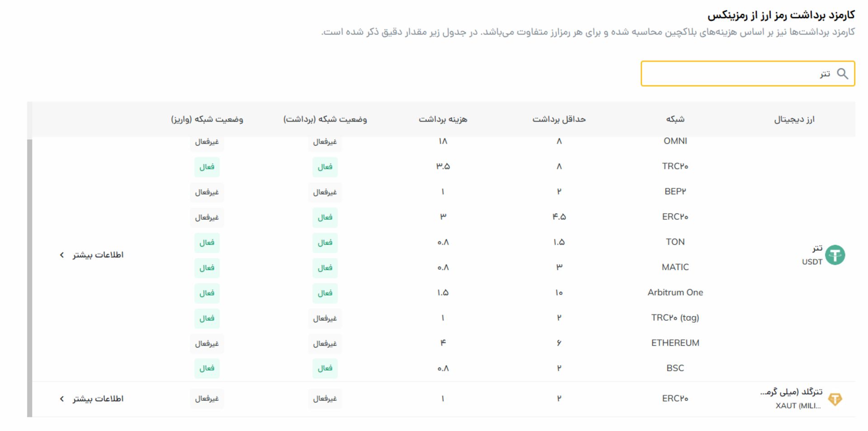Screen dimensions: 868x431
Task: Select the فعال badge for TRC20 withdrawal status
Action: tap(325, 167)
